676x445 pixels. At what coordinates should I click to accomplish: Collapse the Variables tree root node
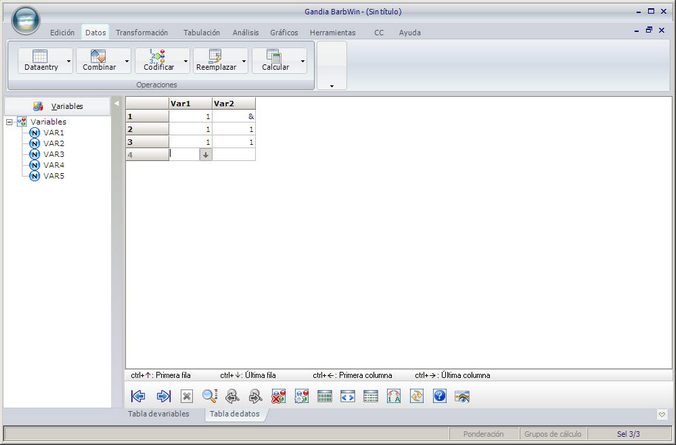9,122
